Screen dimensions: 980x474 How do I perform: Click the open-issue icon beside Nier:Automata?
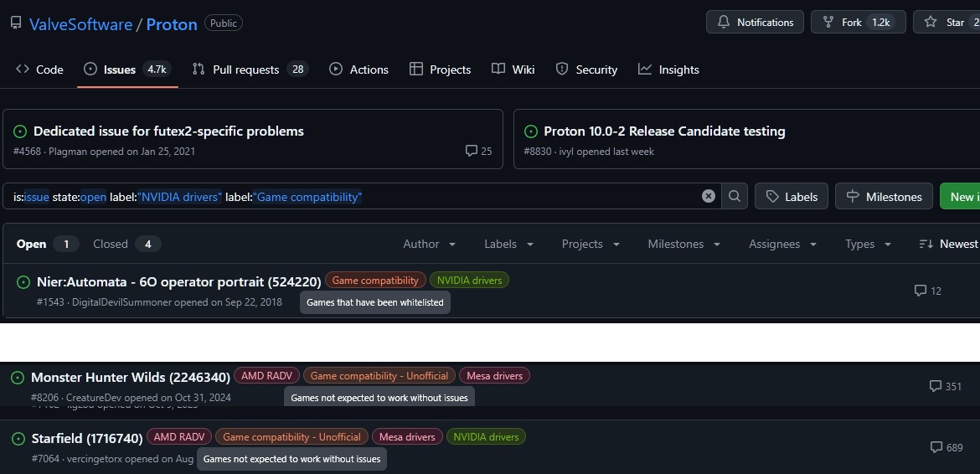(23, 282)
